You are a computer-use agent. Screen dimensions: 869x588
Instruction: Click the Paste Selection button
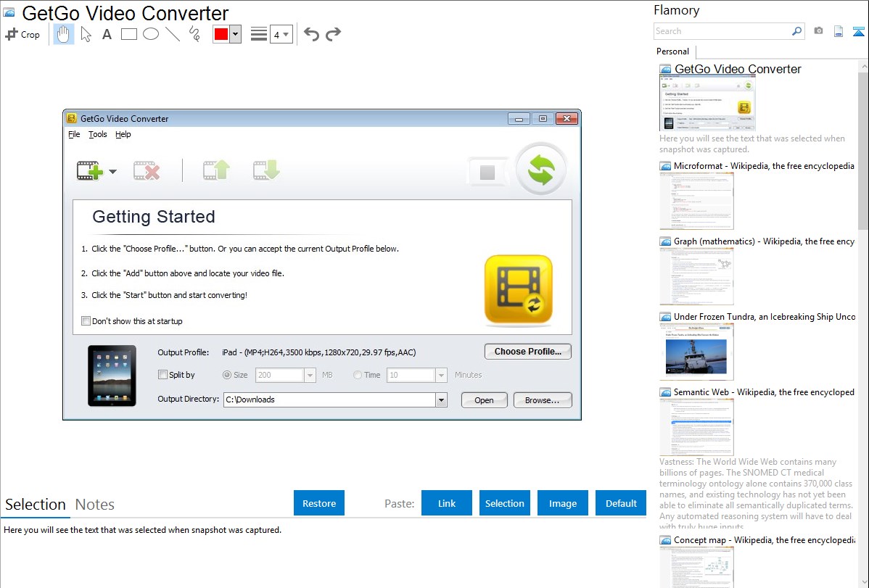coord(505,503)
